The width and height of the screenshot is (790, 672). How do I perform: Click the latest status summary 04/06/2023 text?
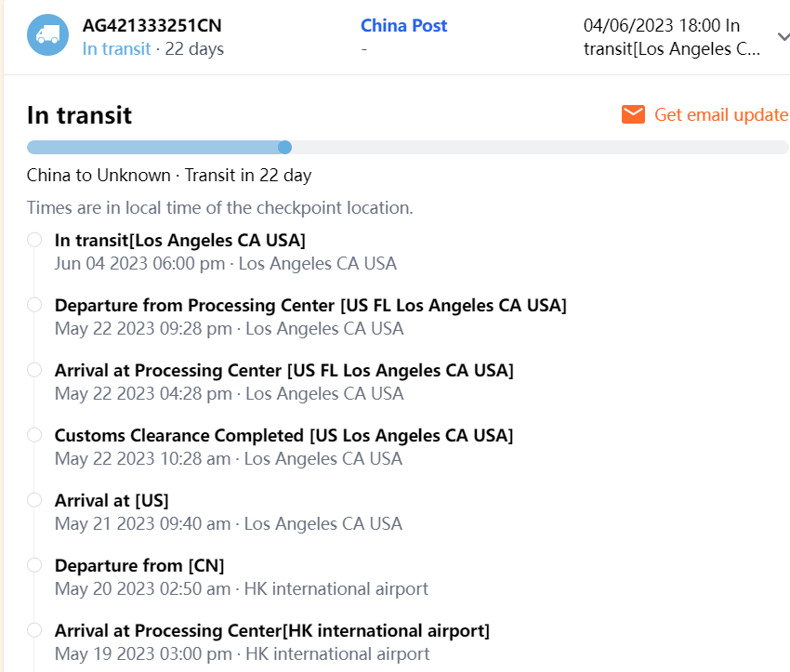[x=671, y=37]
